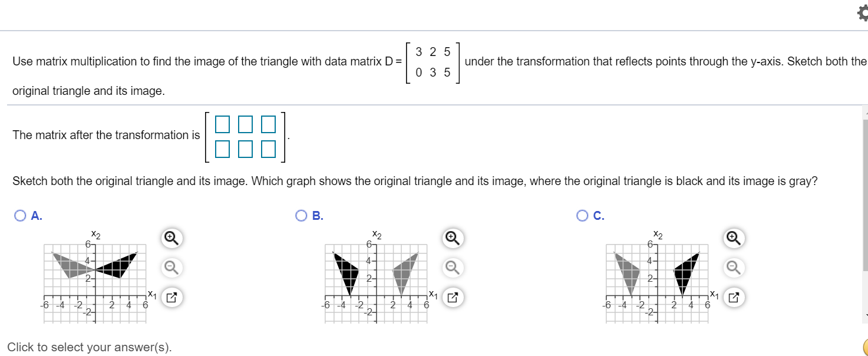Viewport: 868px width, 356px height.
Task: Open graph A in enlarged view
Action: [171, 297]
